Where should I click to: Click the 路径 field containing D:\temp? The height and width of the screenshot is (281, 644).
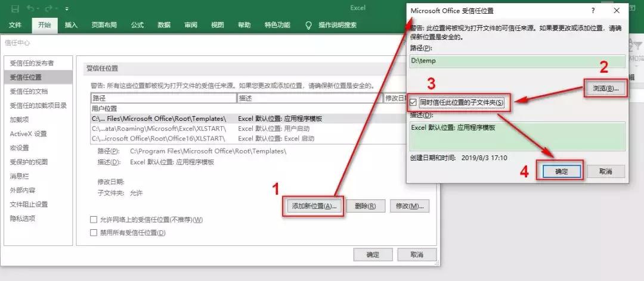[x=518, y=61]
